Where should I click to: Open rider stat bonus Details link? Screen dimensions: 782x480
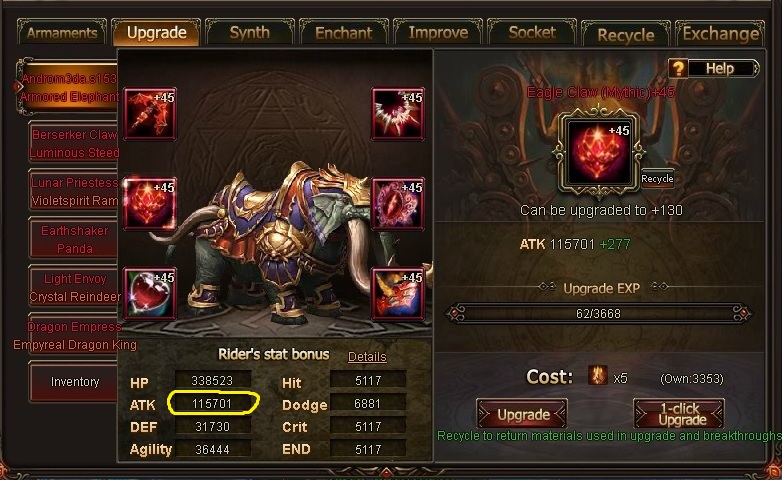(367, 357)
